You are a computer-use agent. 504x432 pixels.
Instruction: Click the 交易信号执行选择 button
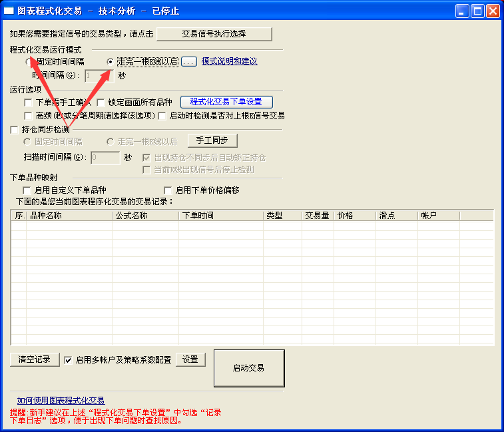point(214,34)
